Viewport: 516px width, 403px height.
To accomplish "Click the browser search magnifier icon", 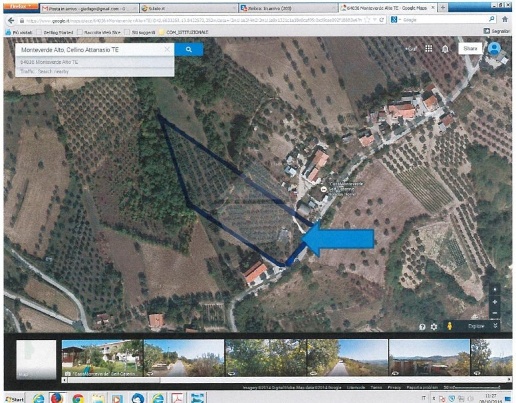I will pyautogui.click(x=492, y=20).
